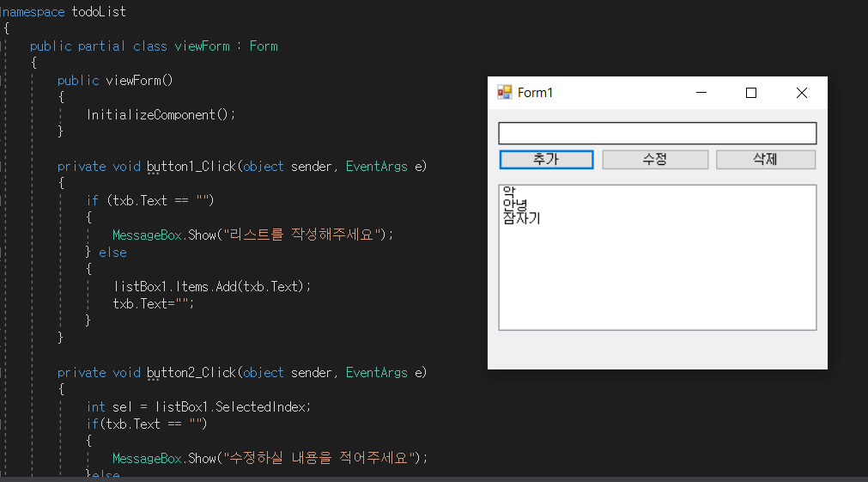868x482 pixels.
Task: Click the public viewForm() constructor line
Action: click(115, 81)
